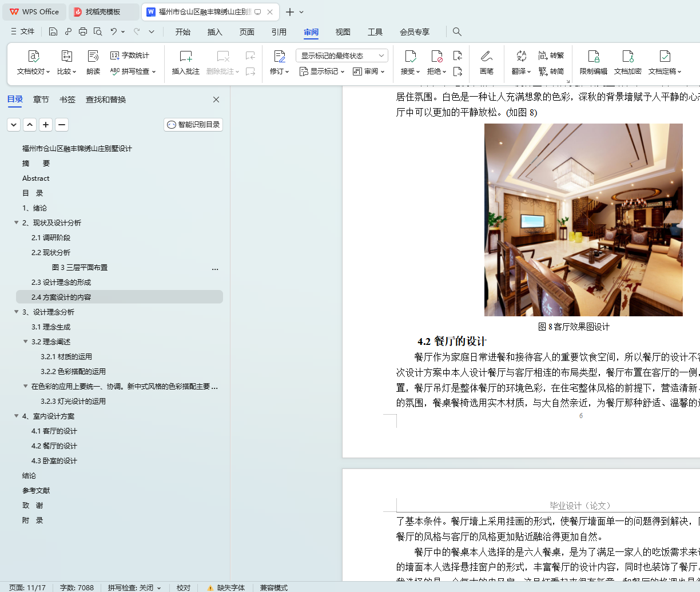700x592 pixels.
Task: Switch to the 找稻壳模板 tab
Action: tap(103, 12)
